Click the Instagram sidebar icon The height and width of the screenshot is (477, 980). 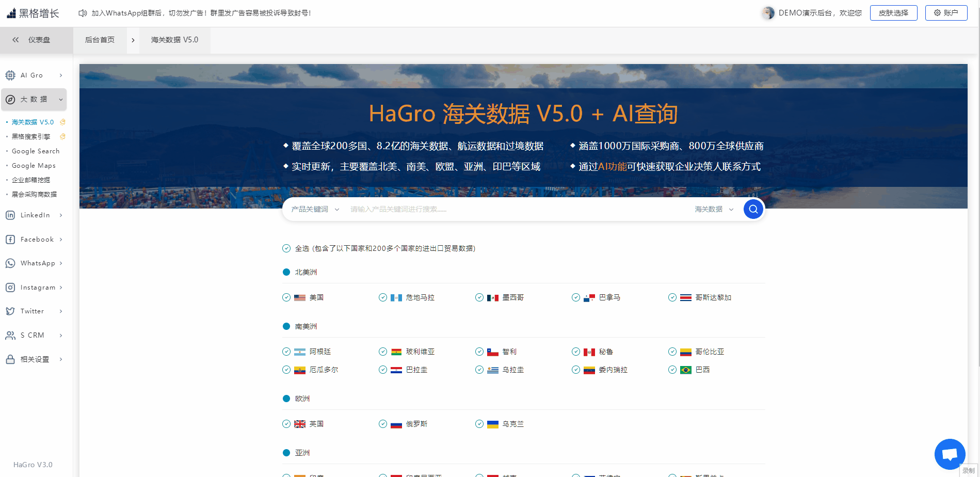(10, 288)
